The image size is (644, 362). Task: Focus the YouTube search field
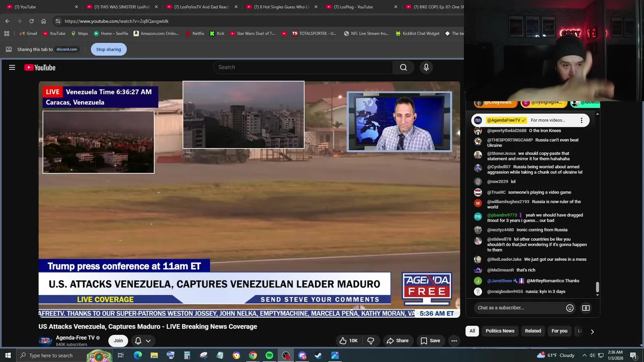click(303, 67)
